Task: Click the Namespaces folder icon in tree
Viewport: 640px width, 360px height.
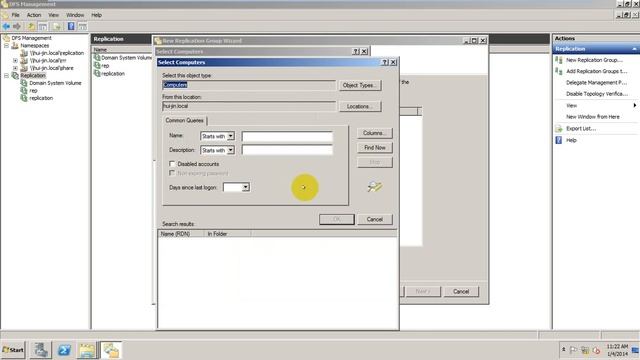Action: tap(16, 45)
